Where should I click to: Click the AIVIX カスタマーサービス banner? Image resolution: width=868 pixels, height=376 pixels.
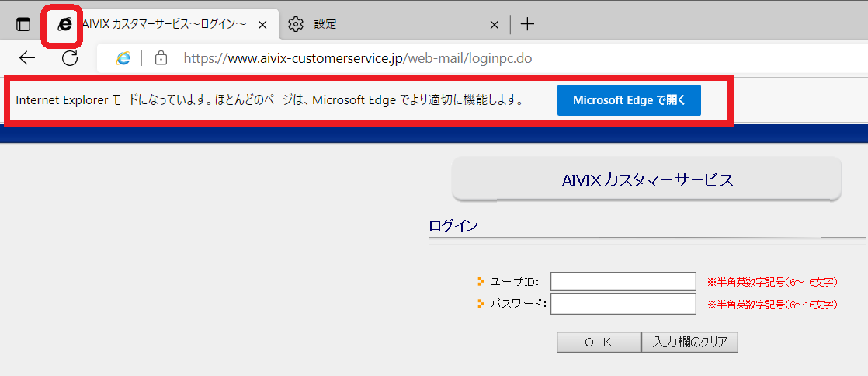[647, 179]
